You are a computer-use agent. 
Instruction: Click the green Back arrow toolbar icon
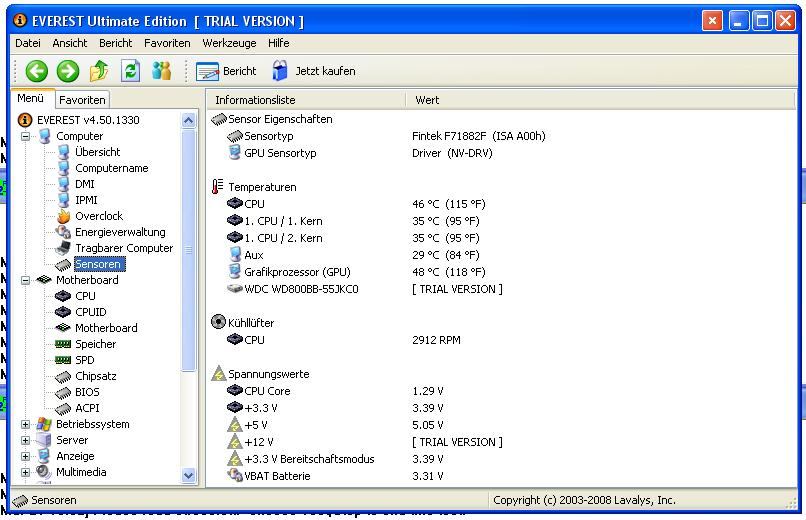(36, 71)
